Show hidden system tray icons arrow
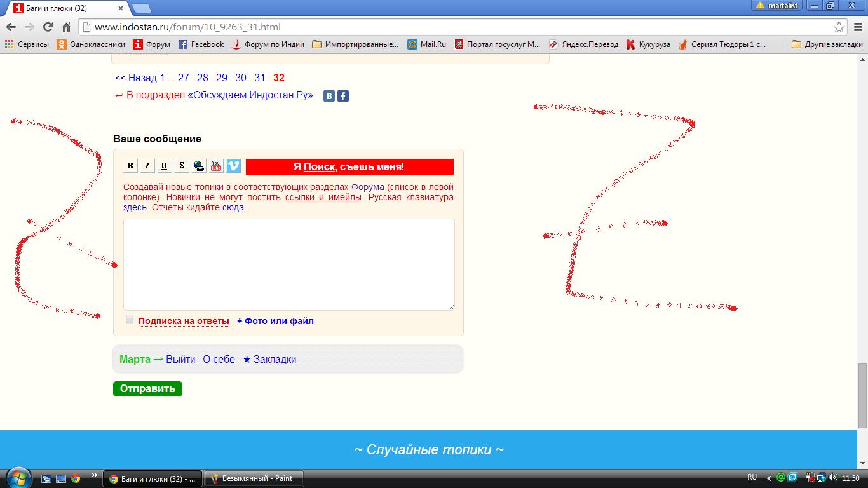 769,478
